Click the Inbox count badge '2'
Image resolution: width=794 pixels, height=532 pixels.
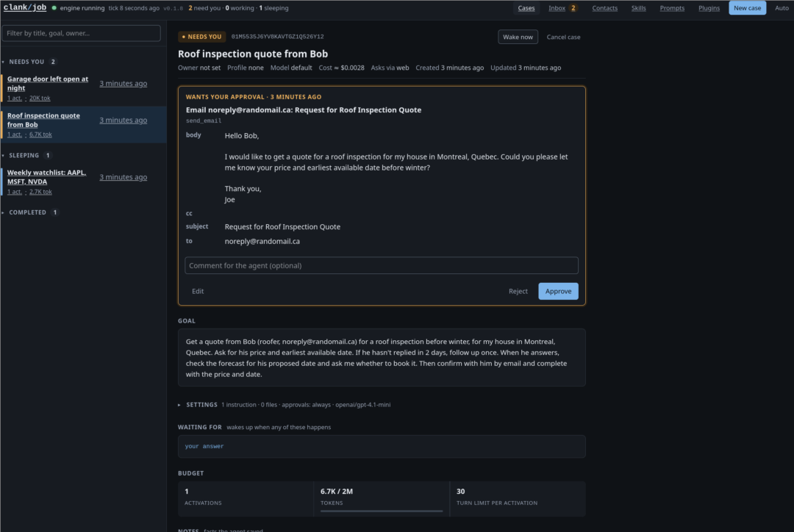point(573,8)
